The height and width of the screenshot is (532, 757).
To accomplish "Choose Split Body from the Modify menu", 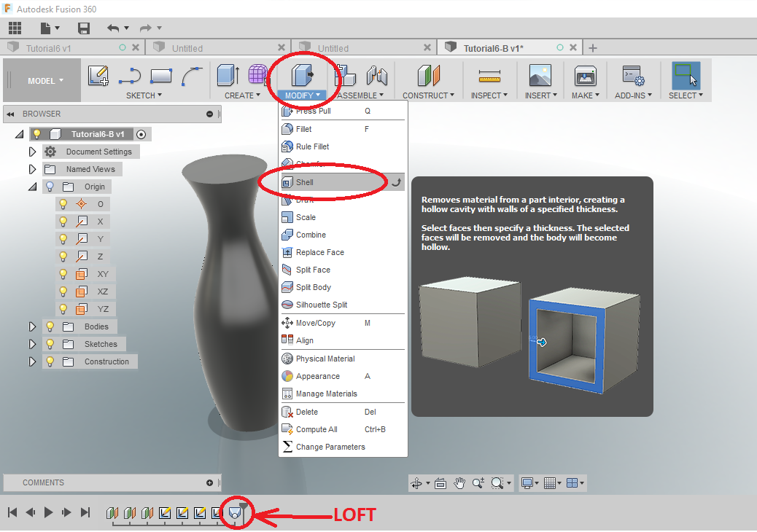I will [x=341, y=287].
